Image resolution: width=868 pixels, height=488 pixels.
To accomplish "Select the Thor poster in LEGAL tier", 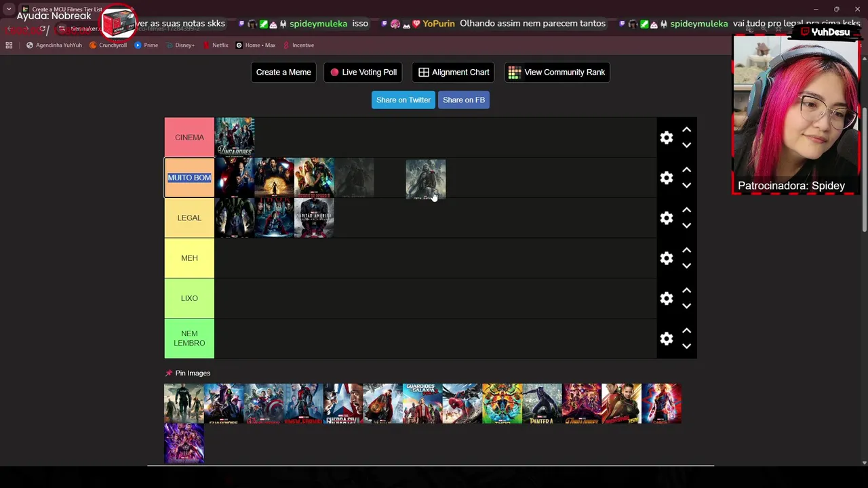I will [x=274, y=218].
